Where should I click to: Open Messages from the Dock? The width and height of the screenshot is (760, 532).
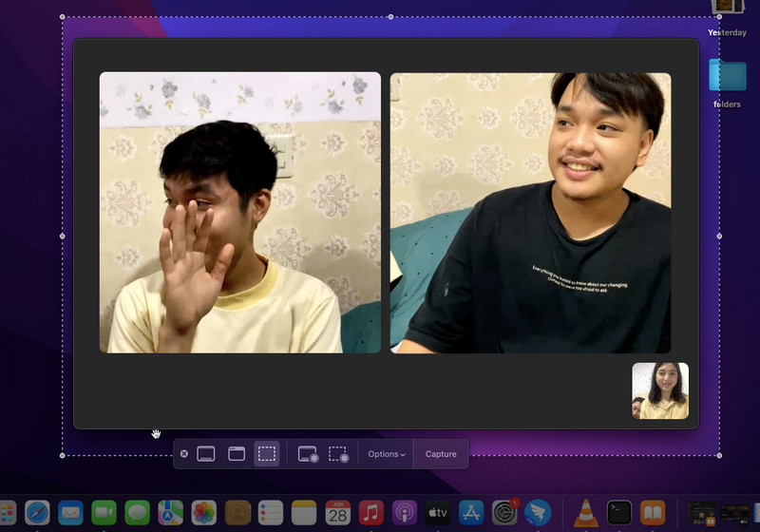coord(137,513)
